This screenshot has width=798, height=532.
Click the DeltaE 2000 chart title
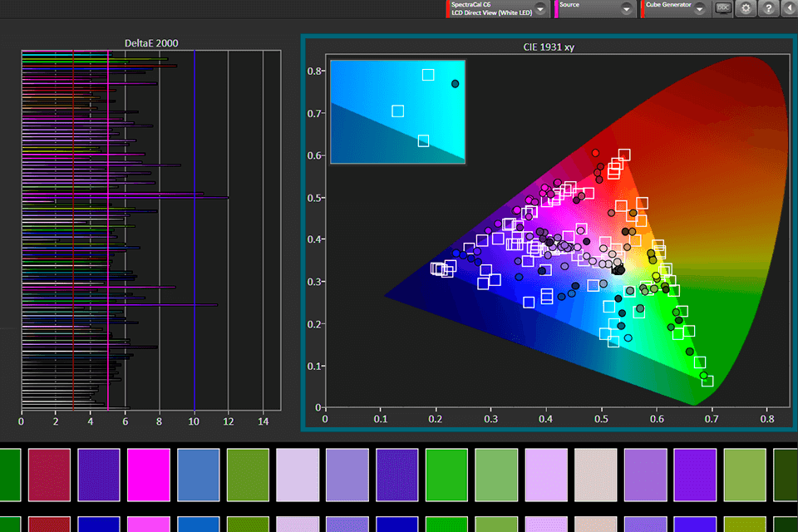coord(150,43)
